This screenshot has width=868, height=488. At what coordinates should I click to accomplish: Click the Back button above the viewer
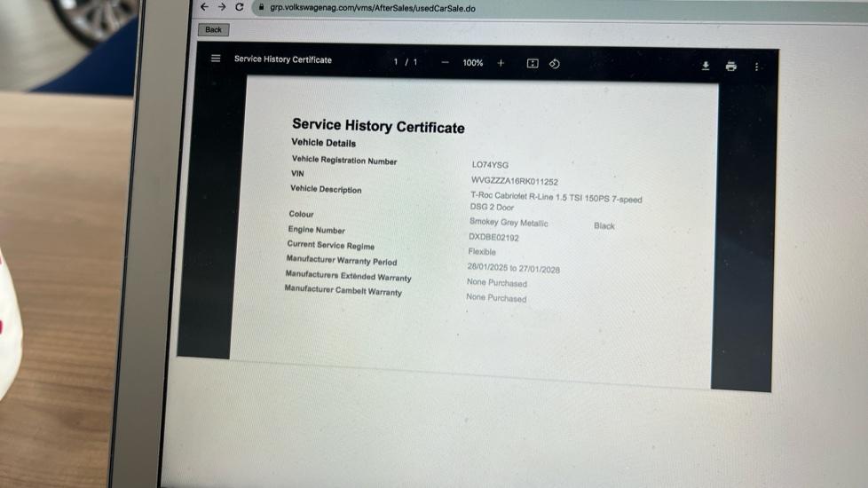tap(213, 30)
